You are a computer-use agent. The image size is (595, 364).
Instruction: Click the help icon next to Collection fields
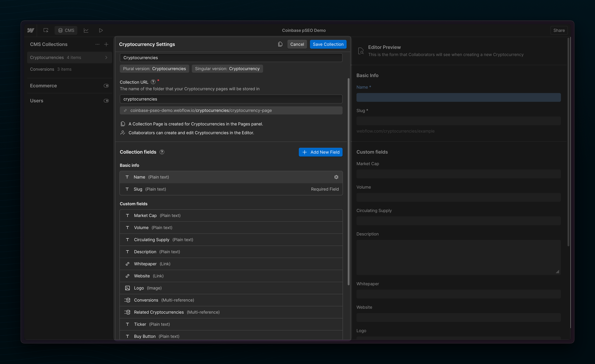click(x=162, y=152)
